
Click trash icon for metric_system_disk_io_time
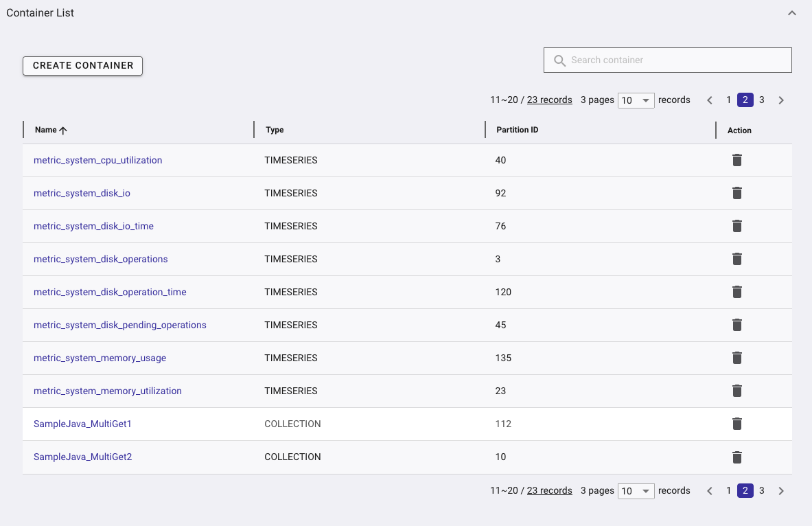[x=737, y=226]
